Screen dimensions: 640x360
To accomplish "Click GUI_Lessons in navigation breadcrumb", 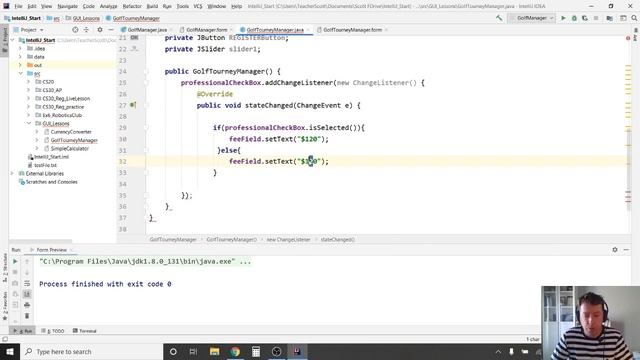I will (86, 18).
